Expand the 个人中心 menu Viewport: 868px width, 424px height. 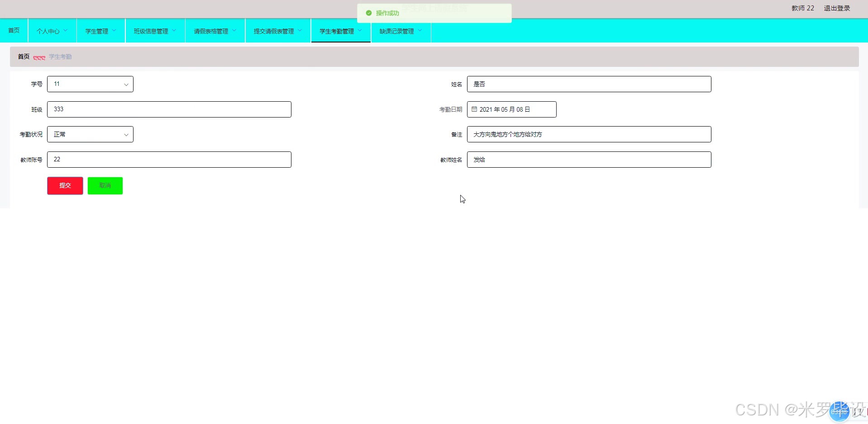pyautogui.click(x=52, y=31)
